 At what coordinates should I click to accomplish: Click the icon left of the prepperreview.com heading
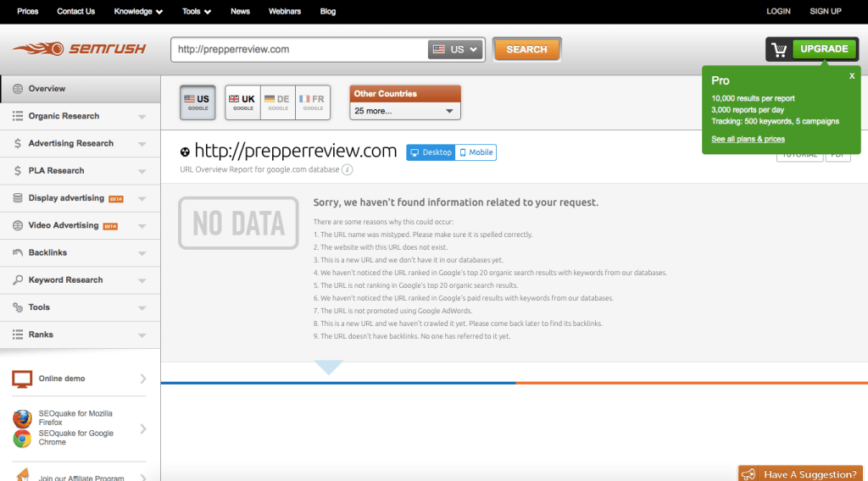pos(185,152)
